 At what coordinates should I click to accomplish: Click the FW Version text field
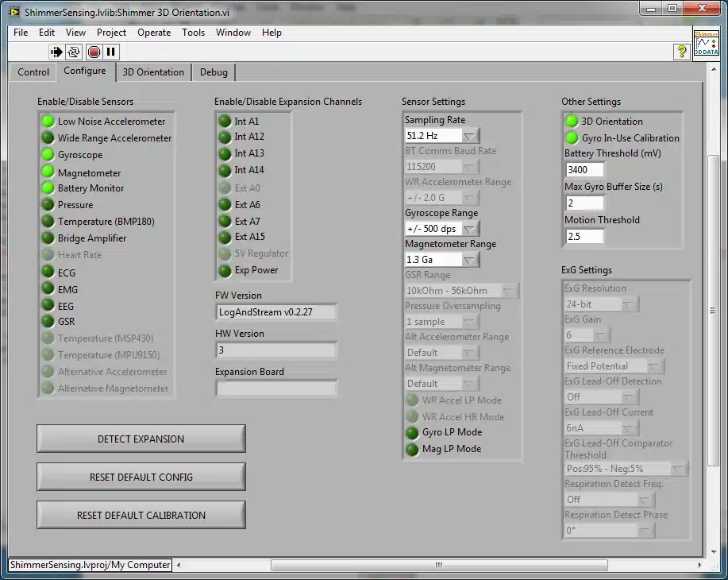(276, 311)
